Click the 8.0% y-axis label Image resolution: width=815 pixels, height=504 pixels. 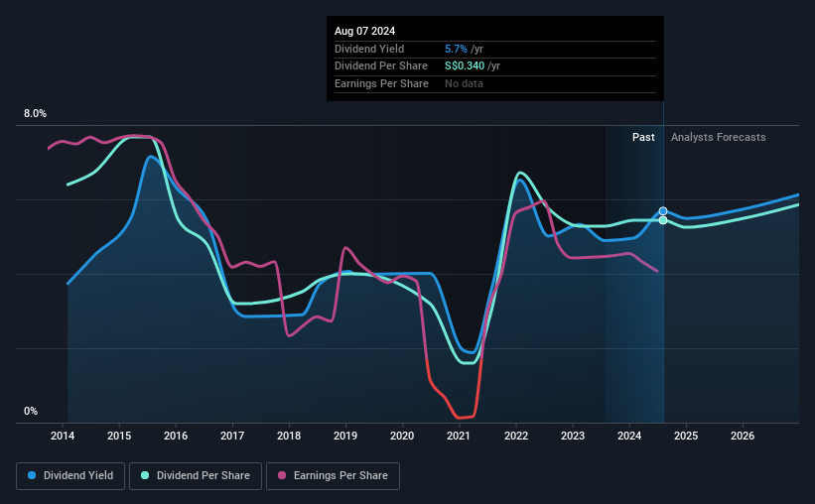(36, 114)
